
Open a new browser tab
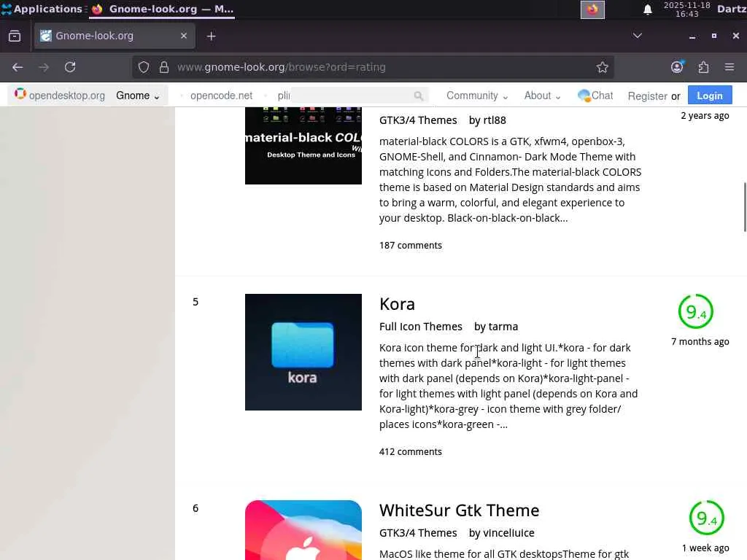pos(211,36)
